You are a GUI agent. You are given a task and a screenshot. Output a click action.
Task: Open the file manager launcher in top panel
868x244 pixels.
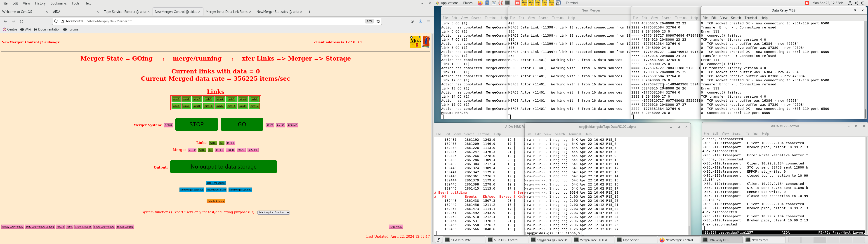[487, 3]
